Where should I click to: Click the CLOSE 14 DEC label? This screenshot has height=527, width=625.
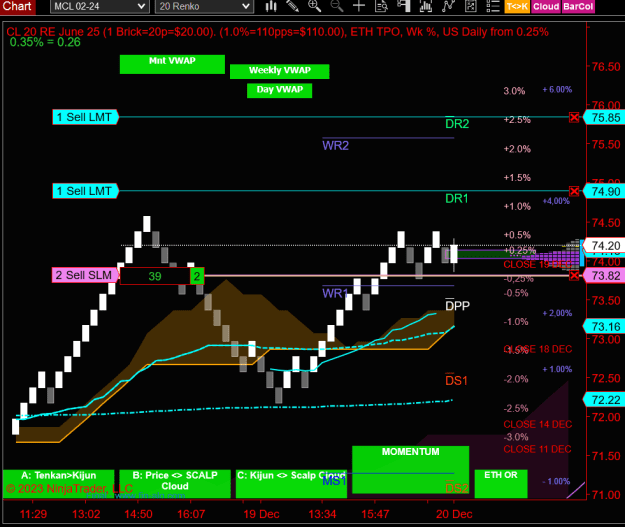coord(538,424)
